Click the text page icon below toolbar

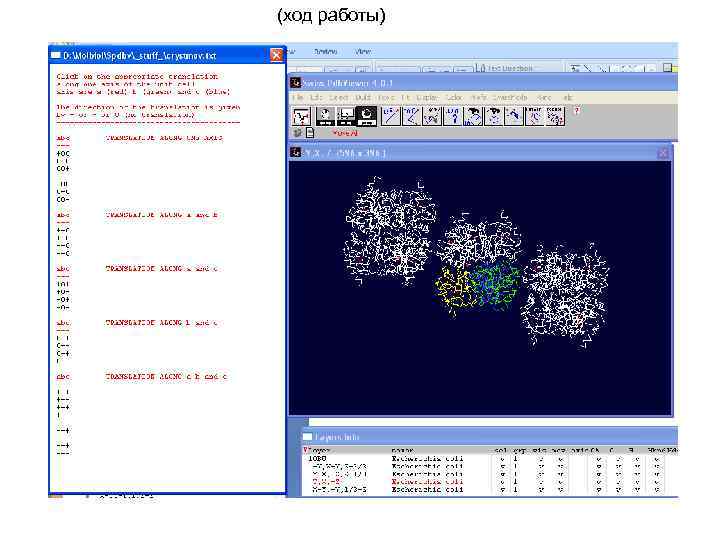click(310, 133)
